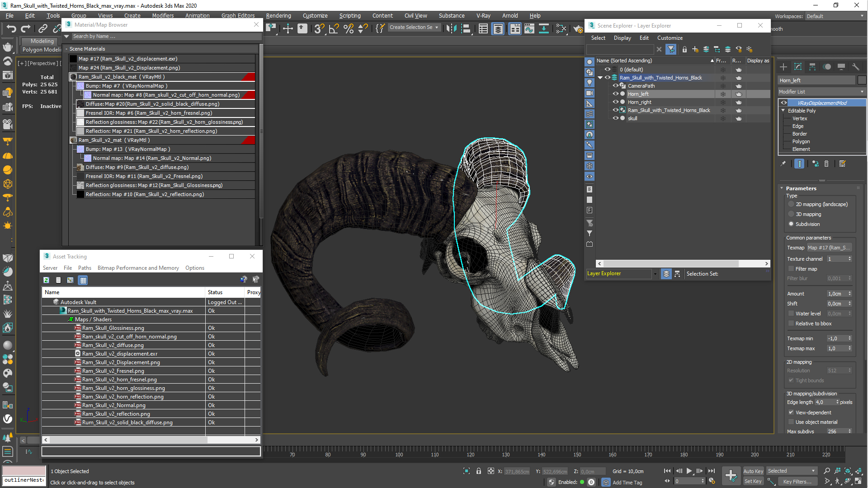Click Pin Stack icon below modifier stack
868x488 pixels.
point(783,164)
